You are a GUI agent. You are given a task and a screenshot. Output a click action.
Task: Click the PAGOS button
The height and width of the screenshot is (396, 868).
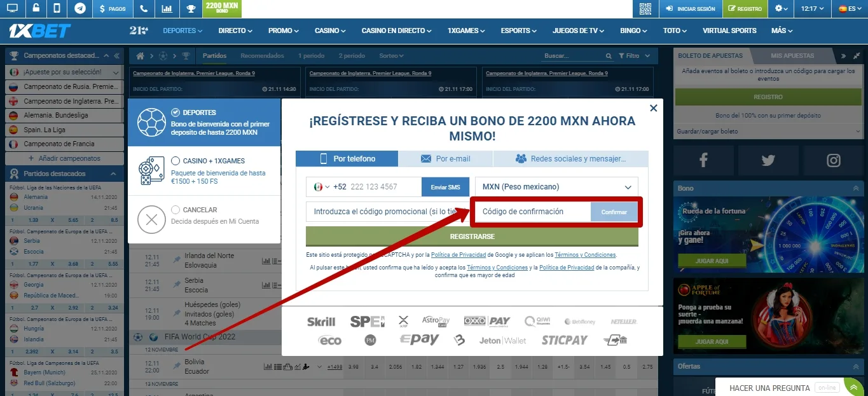pos(113,9)
